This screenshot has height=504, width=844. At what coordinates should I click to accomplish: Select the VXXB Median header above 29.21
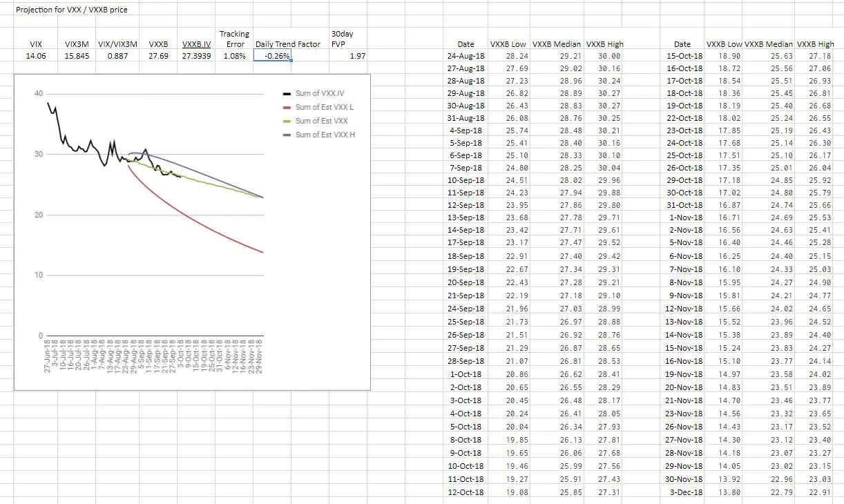tap(557, 44)
